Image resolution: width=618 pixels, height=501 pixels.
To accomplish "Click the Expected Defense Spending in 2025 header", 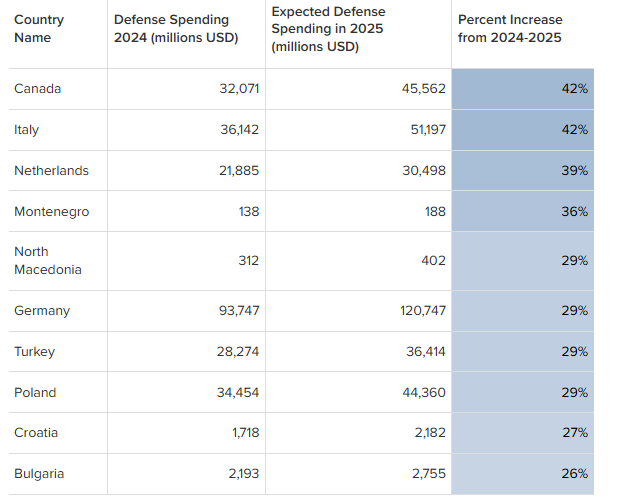I will tap(328, 29).
